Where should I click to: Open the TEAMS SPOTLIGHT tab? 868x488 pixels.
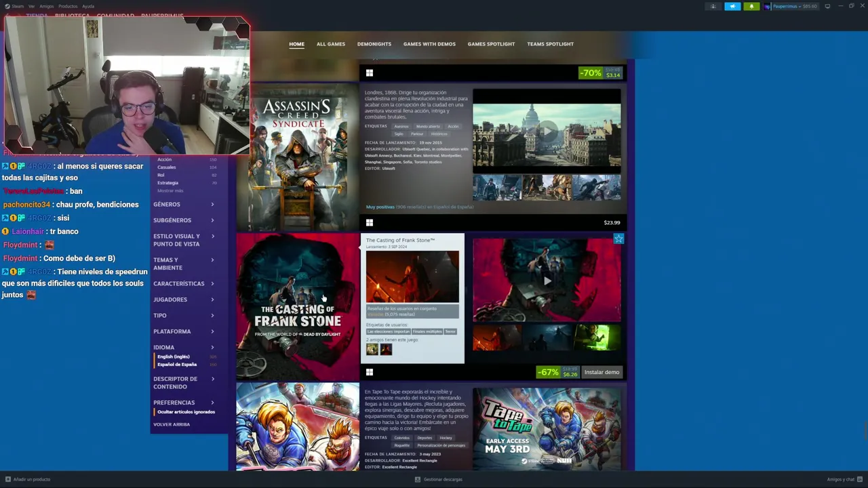pos(550,44)
